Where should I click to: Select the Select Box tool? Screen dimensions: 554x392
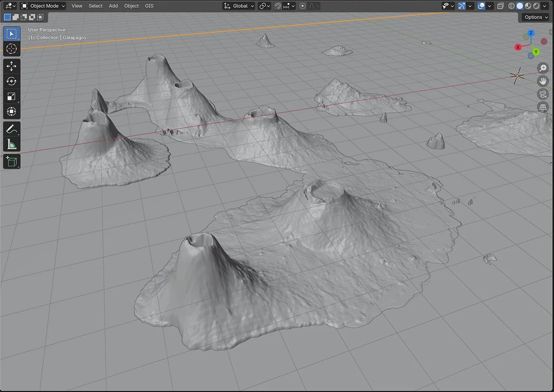pyautogui.click(x=12, y=34)
